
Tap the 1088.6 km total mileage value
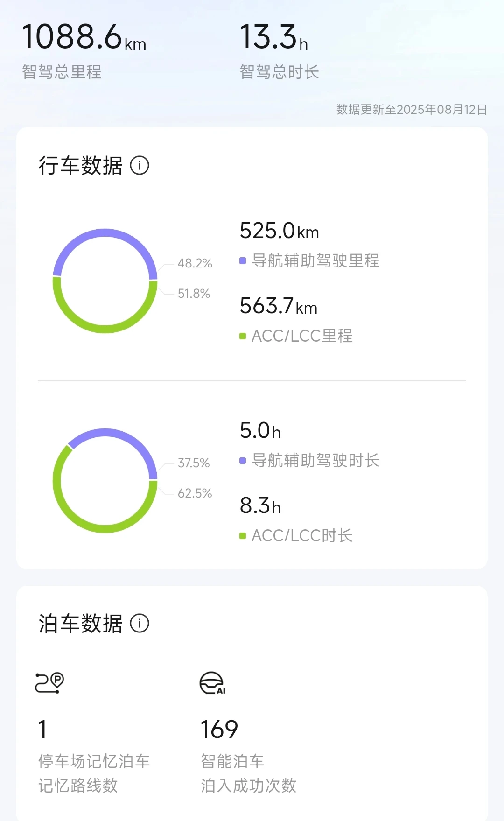pyautogui.click(x=84, y=37)
